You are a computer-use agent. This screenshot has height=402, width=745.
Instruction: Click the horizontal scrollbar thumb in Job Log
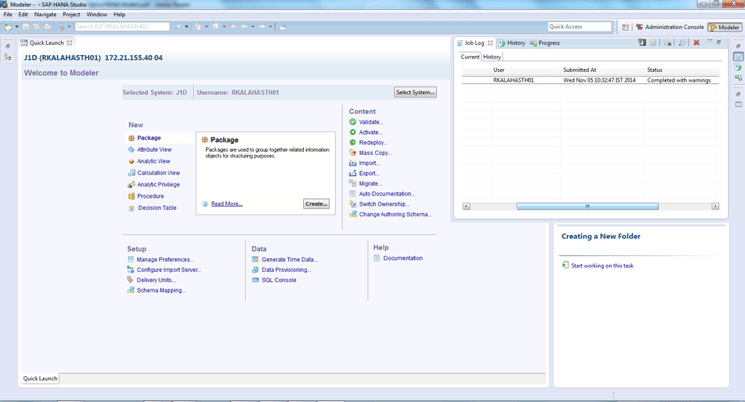[x=587, y=206]
